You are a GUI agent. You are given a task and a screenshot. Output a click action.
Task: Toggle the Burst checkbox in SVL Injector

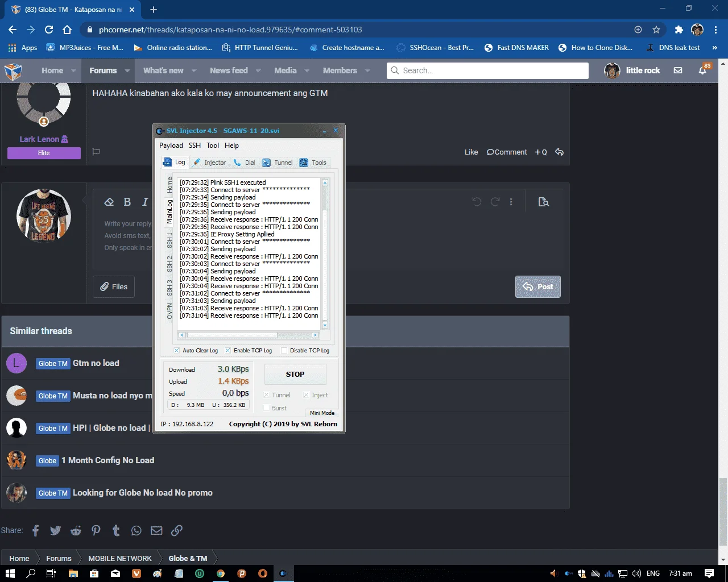tap(266, 408)
